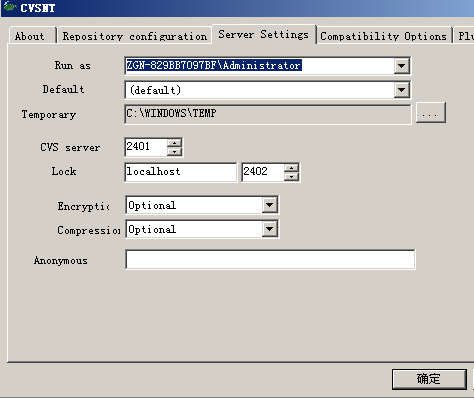Decrease the CVS server port value
This screenshot has height=398, width=474.
[x=174, y=152]
